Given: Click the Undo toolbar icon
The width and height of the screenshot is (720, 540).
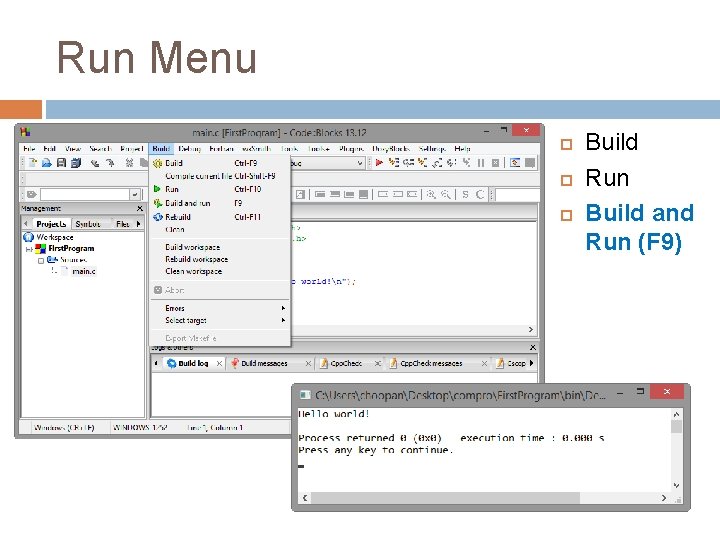Looking at the screenshot, I should coord(95,163).
